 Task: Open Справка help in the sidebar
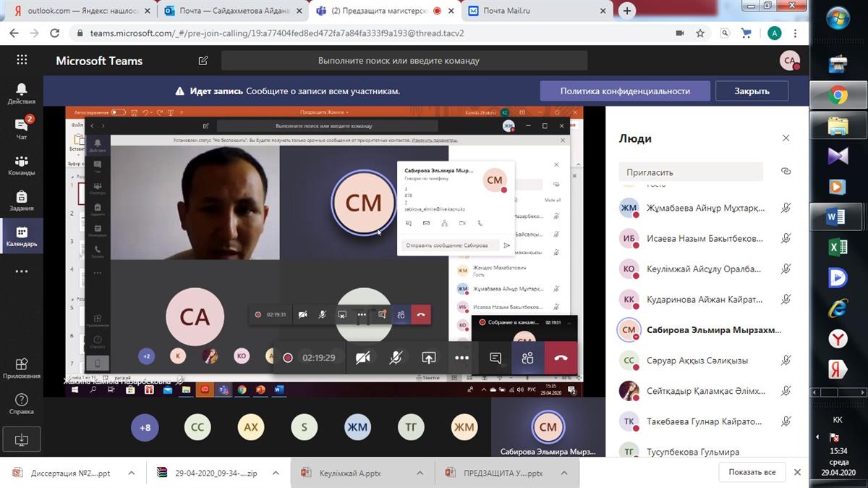21,404
